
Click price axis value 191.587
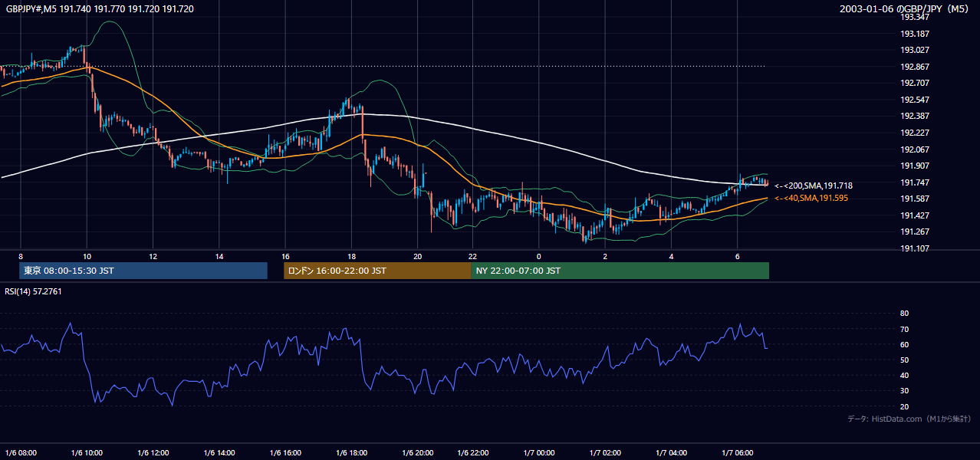915,199
